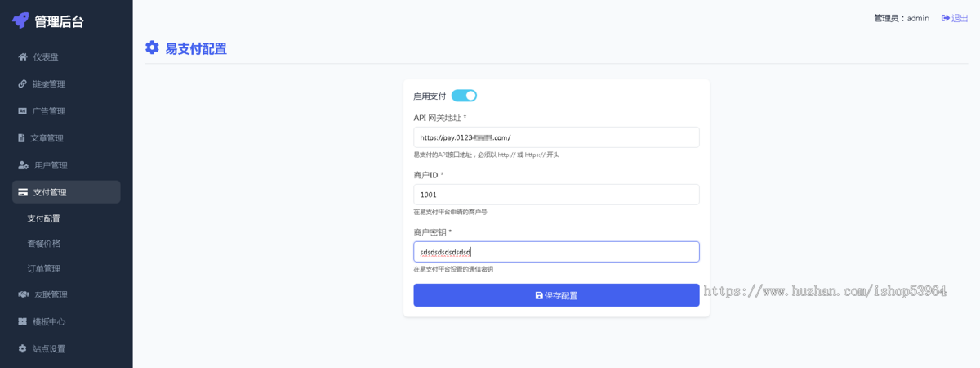
Task: Focus the 商户密钥 input field
Action: click(556, 252)
